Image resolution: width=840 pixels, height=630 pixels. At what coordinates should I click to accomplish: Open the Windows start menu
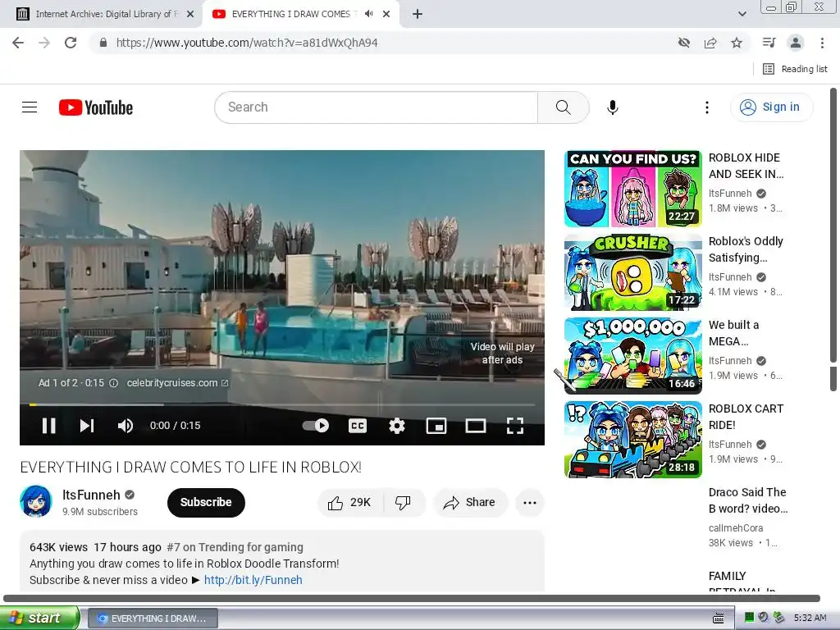39,618
